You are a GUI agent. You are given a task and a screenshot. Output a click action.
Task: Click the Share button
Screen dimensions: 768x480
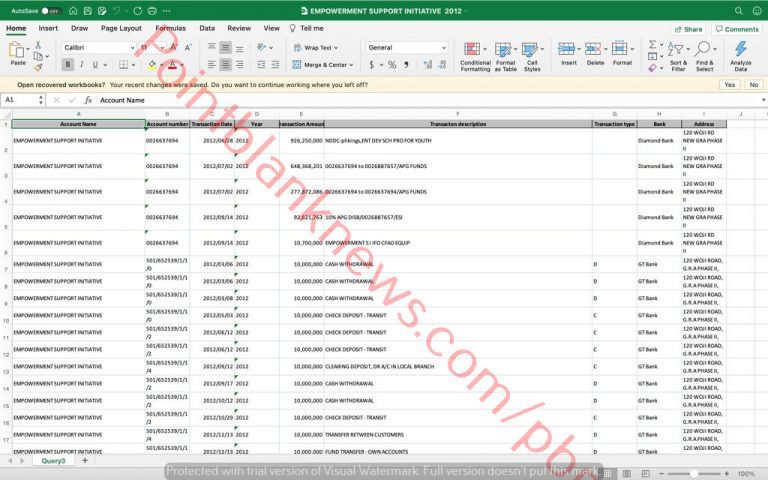coord(688,29)
